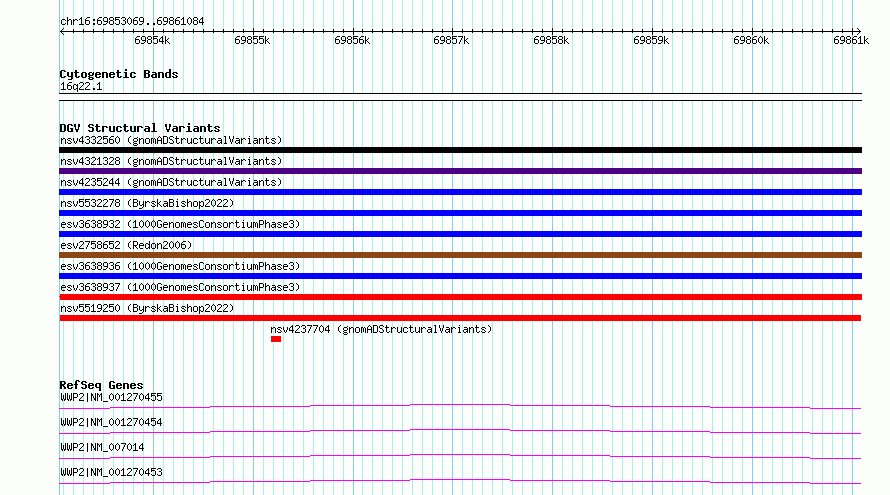Click the blue esv3638932 variant bar

click(460, 234)
